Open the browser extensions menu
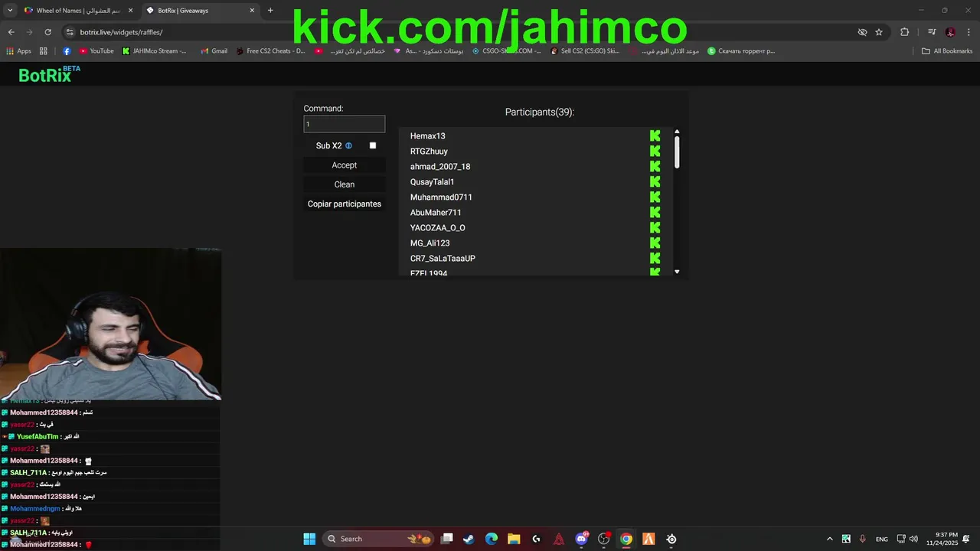The image size is (980, 551). [905, 32]
